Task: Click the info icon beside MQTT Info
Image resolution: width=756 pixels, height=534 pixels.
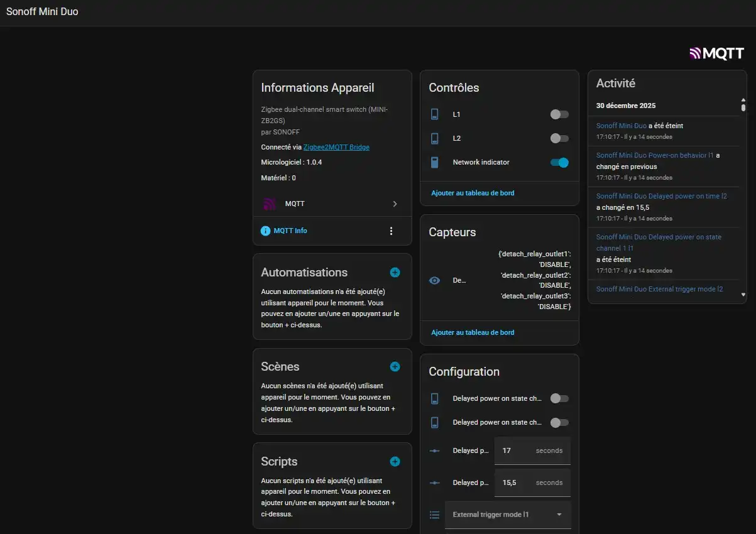Action: (x=266, y=231)
